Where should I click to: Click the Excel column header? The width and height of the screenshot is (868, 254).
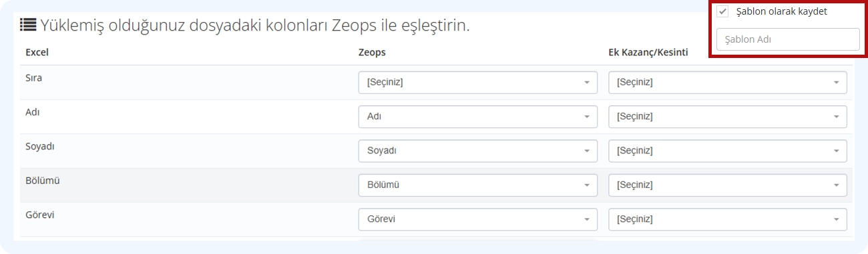click(x=37, y=52)
